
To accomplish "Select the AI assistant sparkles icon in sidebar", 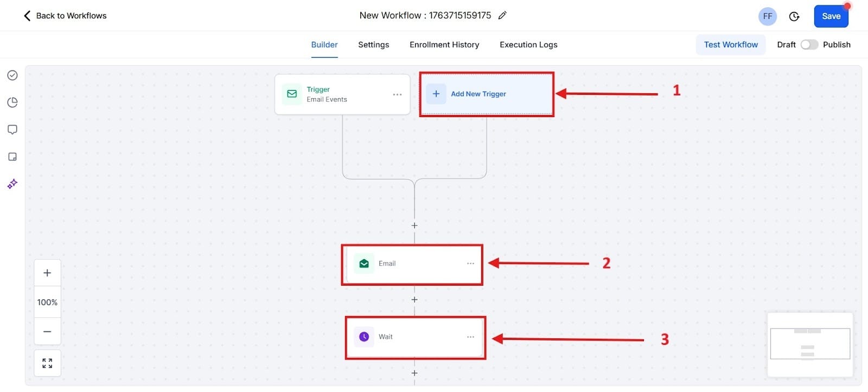I will click(12, 184).
